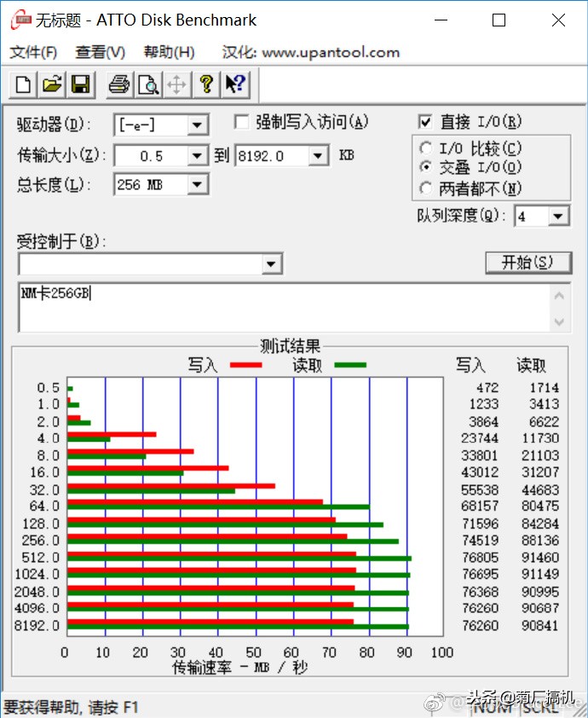Click the 测试结果 group title
588x718 pixels.
pos(290,346)
